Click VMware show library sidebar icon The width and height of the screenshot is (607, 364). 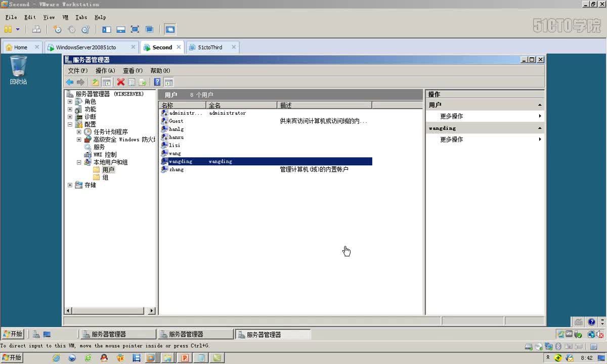[x=106, y=30]
